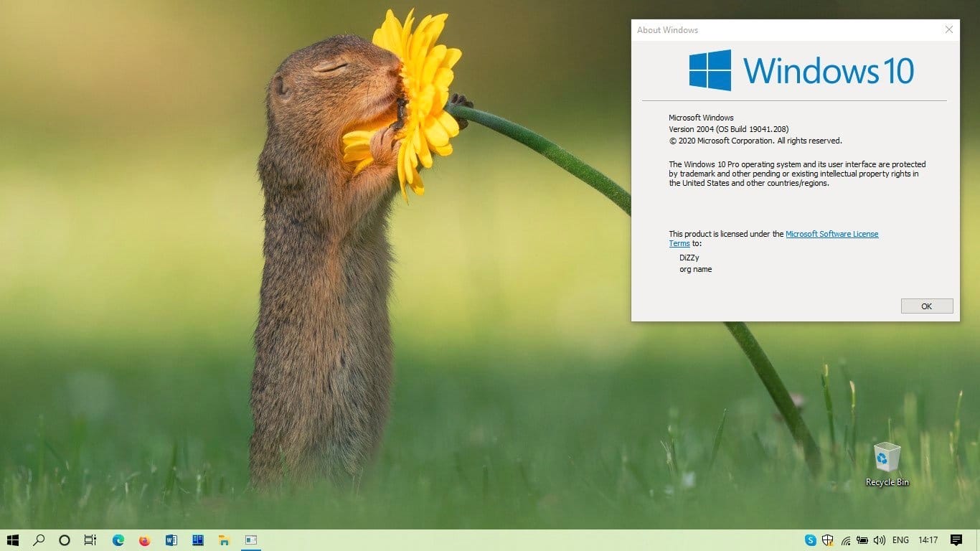Open Firefox from the taskbar
The image size is (980, 551).
tap(145, 540)
